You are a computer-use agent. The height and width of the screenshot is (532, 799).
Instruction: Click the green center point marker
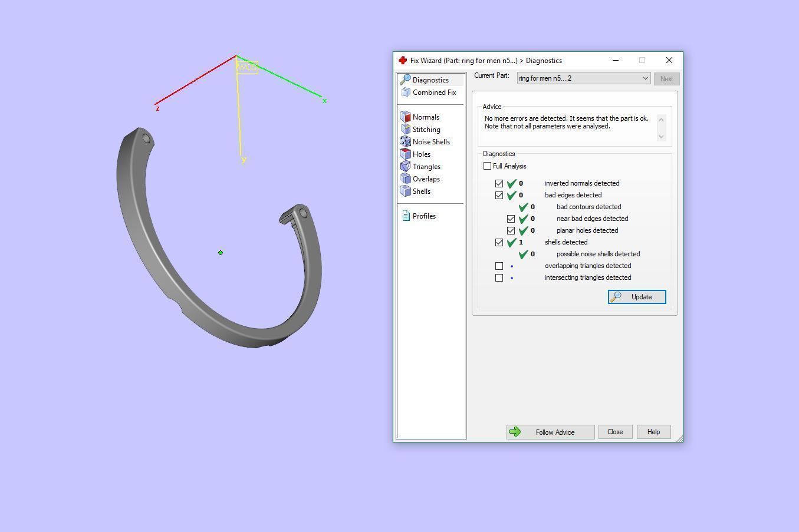click(221, 253)
